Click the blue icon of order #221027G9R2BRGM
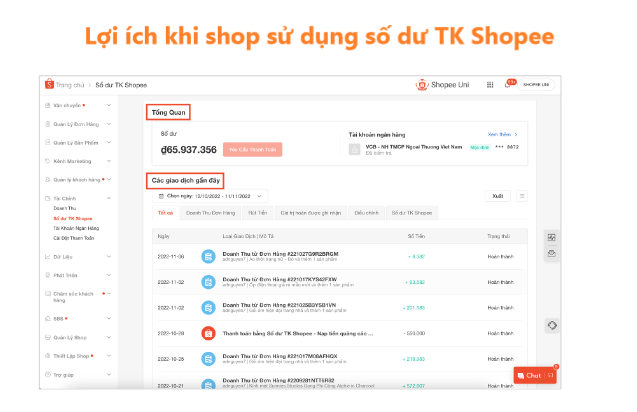 tap(208, 257)
